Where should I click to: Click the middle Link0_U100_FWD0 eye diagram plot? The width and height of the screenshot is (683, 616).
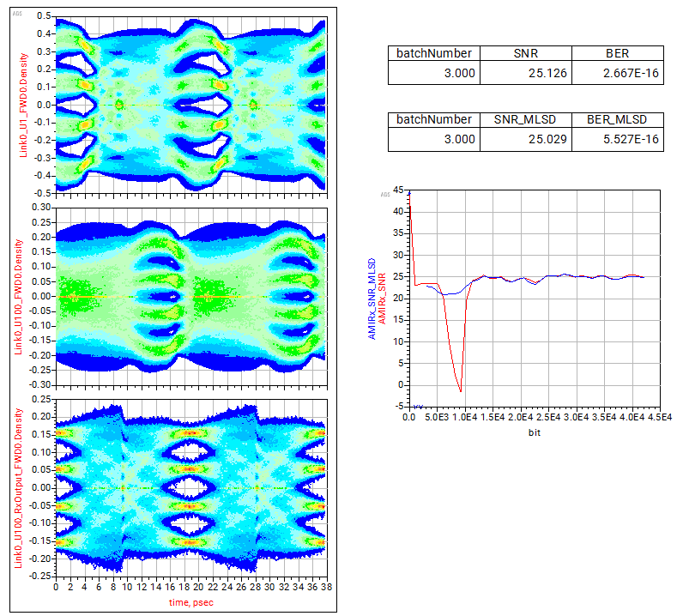pos(191,297)
